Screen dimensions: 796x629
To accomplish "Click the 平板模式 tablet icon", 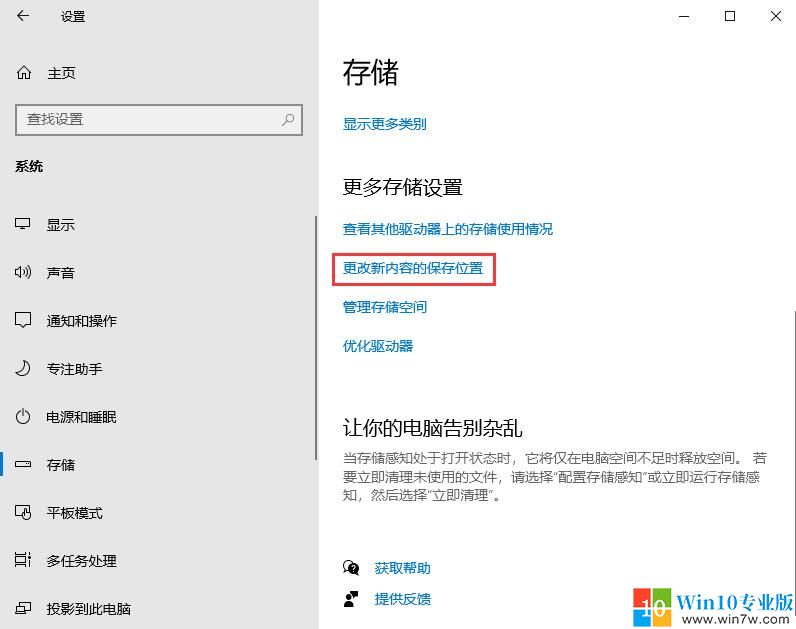I will coord(23,512).
